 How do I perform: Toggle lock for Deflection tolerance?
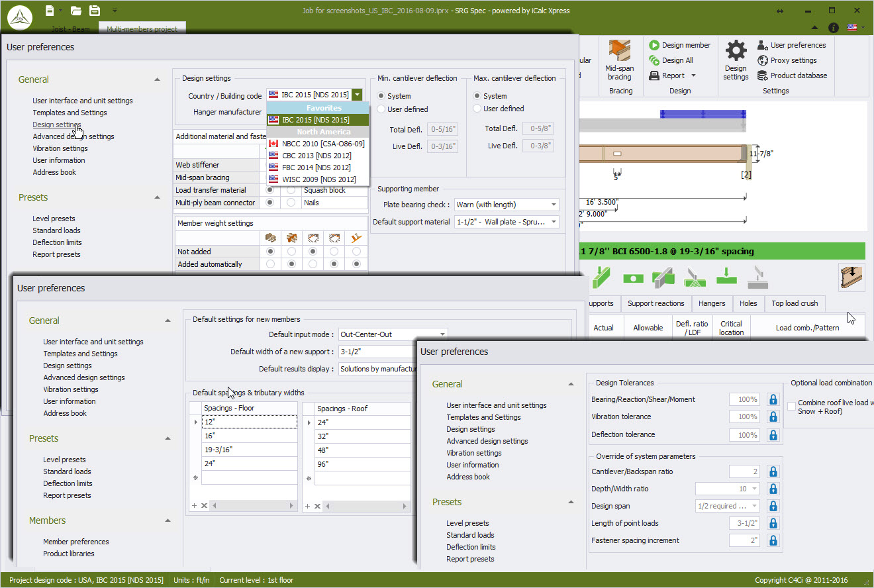click(x=773, y=434)
